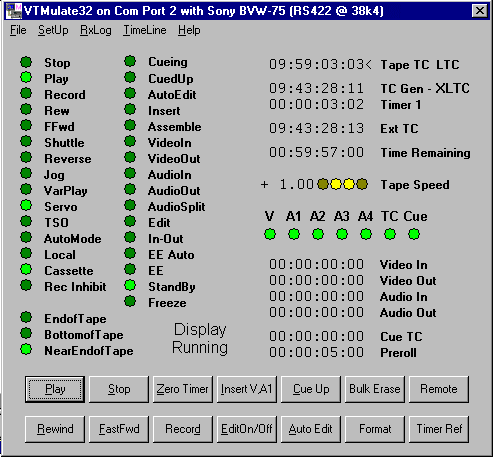Click the Shuttle status LED

pos(26,141)
